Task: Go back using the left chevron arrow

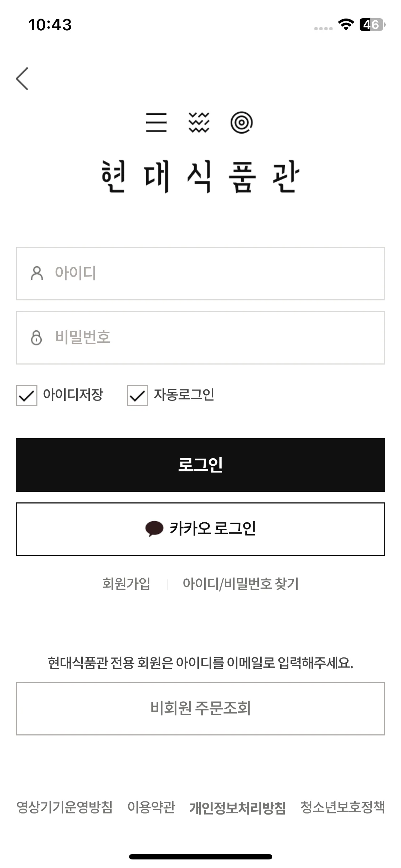Action: tap(22, 78)
